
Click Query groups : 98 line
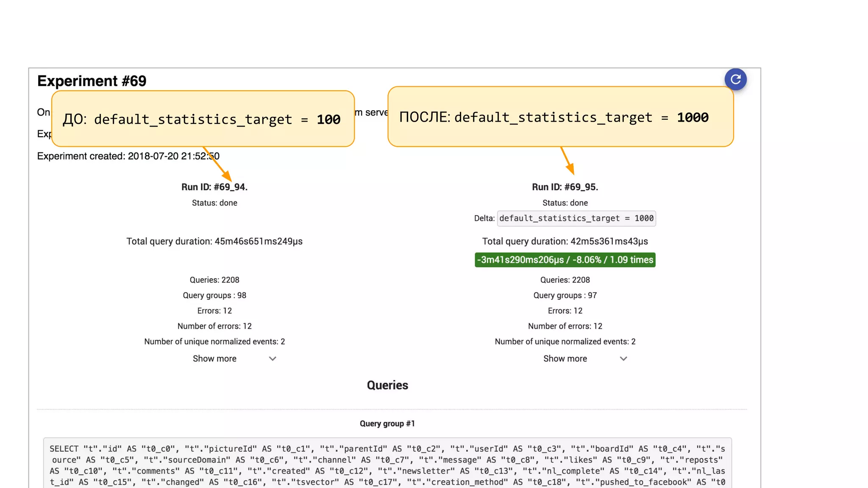click(x=214, y=295)
